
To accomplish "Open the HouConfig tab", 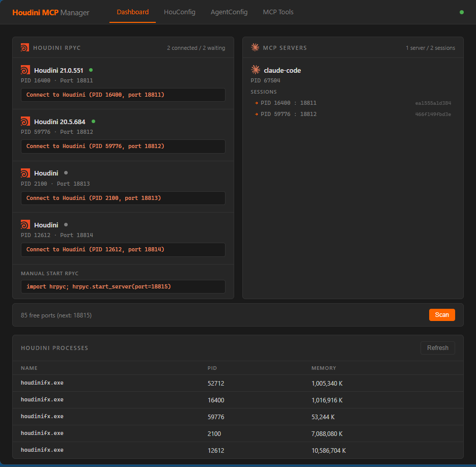I will pos(179,12).
